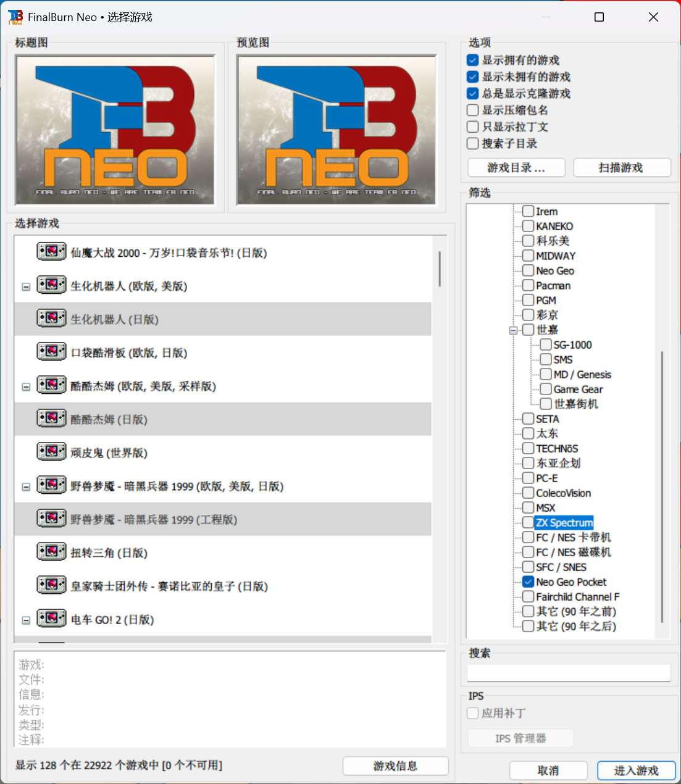This screenshot has width=681, height=784.
Task: Check the Game Gear filter box
Action: 546,389
